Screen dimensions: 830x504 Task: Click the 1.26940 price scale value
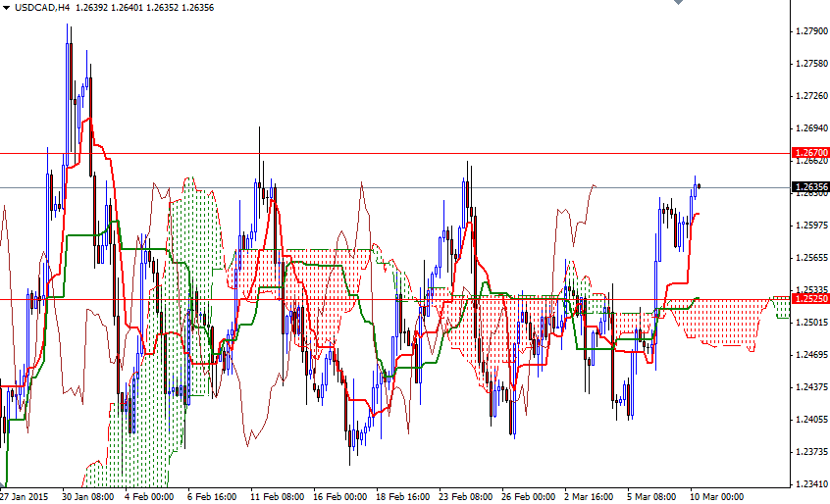(811, 128)
